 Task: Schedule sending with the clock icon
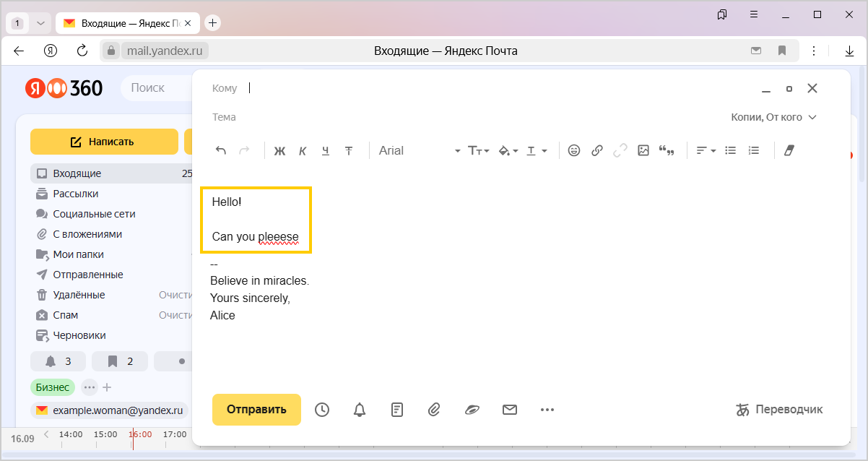click(322, 410)
